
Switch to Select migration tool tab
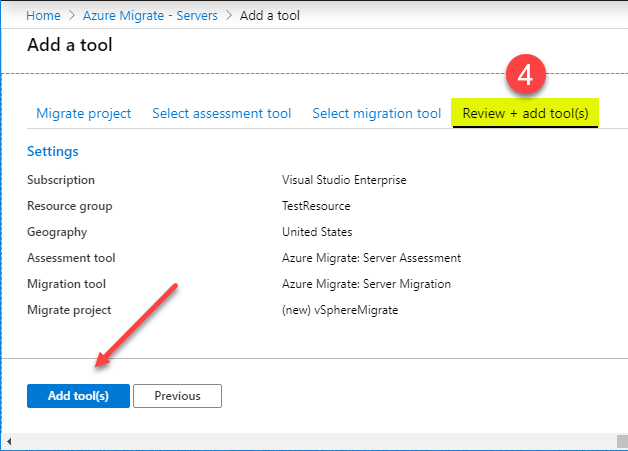click(x=376, y=113)
